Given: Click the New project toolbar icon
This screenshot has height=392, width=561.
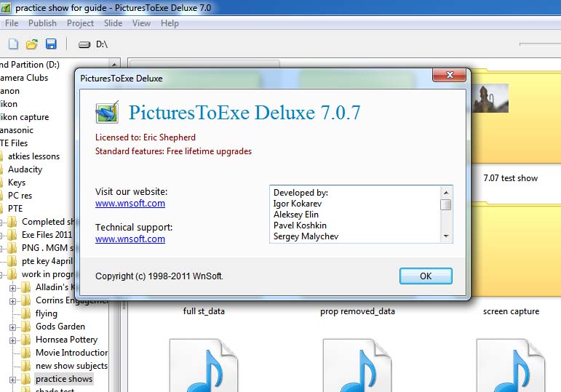Looking at the screenshot, I should [x=13, y=44].
